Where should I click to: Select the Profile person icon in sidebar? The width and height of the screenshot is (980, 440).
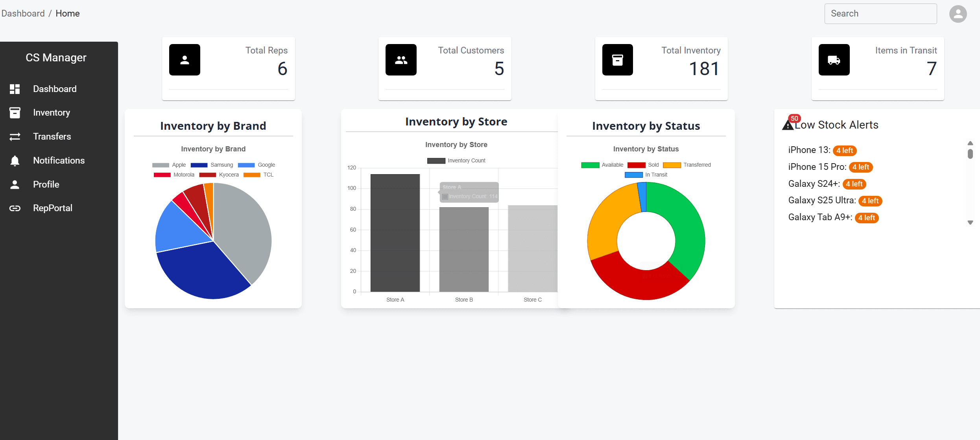(x=15, y=184)
